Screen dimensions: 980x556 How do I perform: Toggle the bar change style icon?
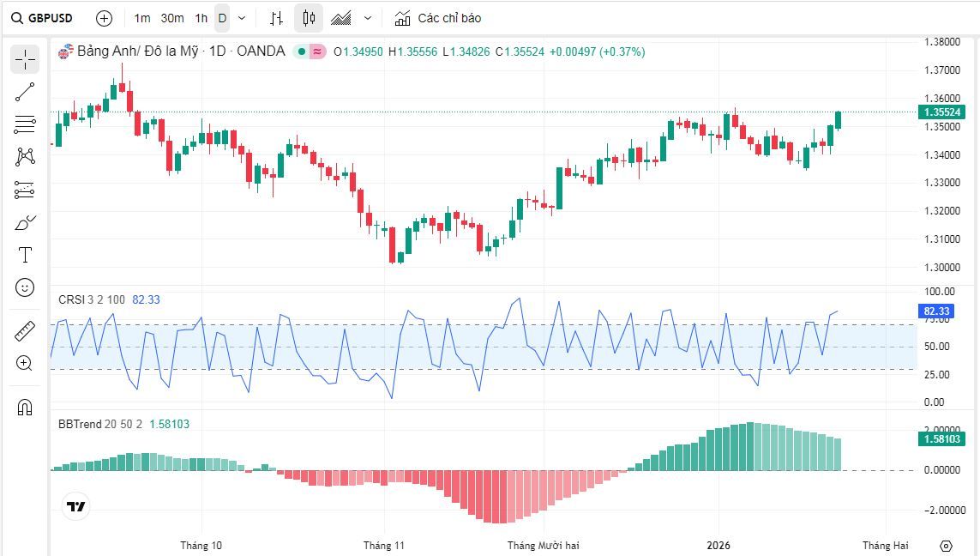pyautogui.click(x=276, y=18)
